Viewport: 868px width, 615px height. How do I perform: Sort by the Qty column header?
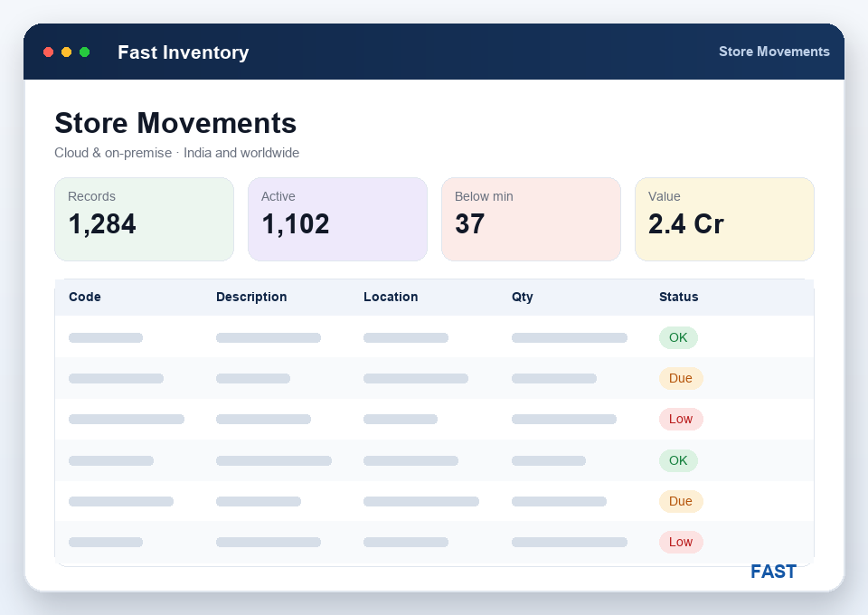(522, 297)
